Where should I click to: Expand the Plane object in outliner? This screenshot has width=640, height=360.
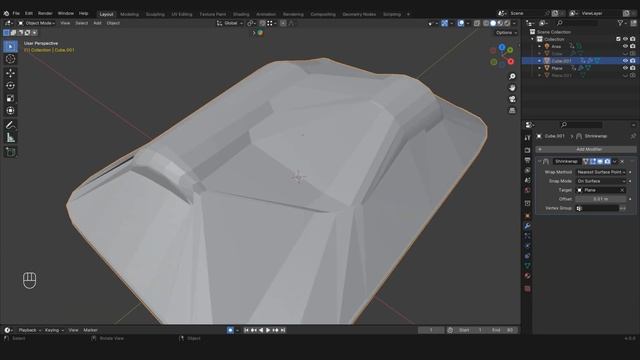point(540,68)
